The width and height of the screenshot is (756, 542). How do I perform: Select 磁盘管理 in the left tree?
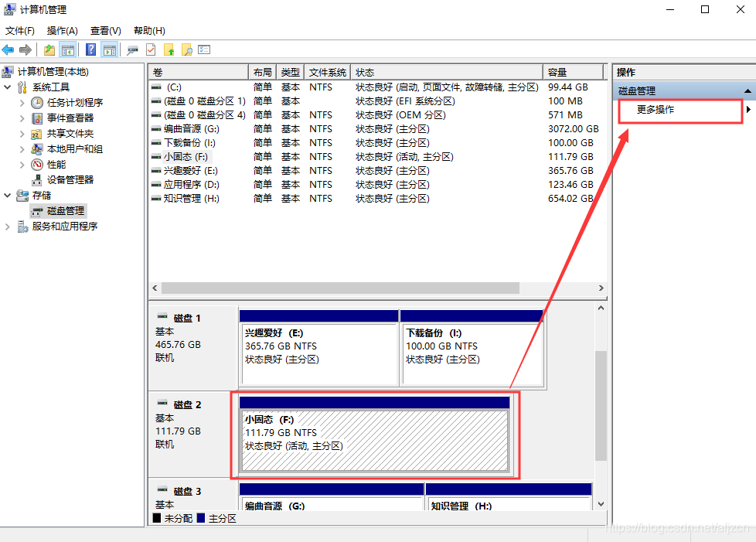tap(65, 211)
